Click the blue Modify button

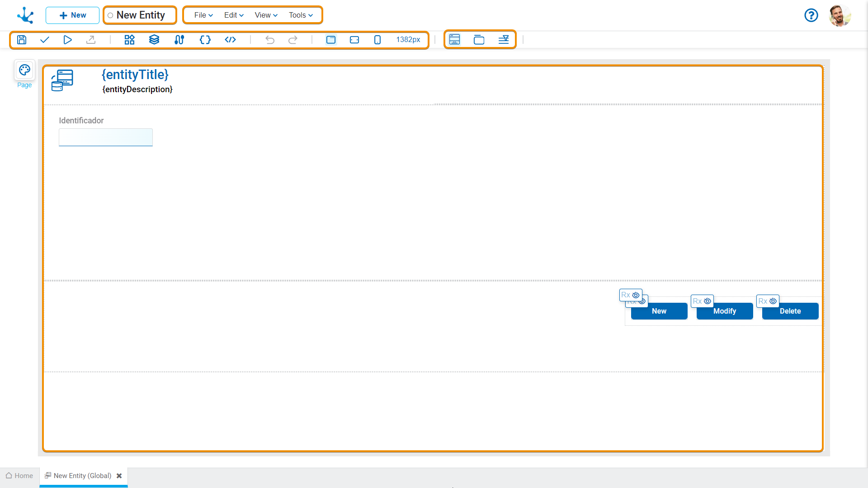point(724,311)
